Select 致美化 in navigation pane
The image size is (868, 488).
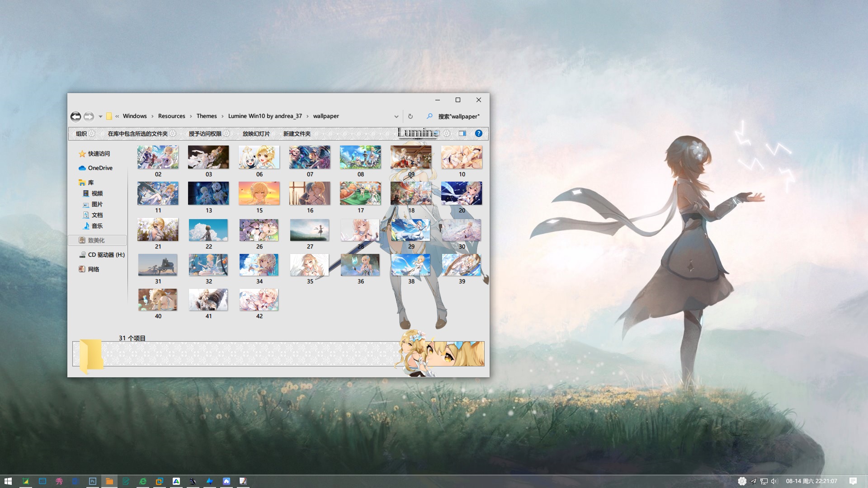97,240
